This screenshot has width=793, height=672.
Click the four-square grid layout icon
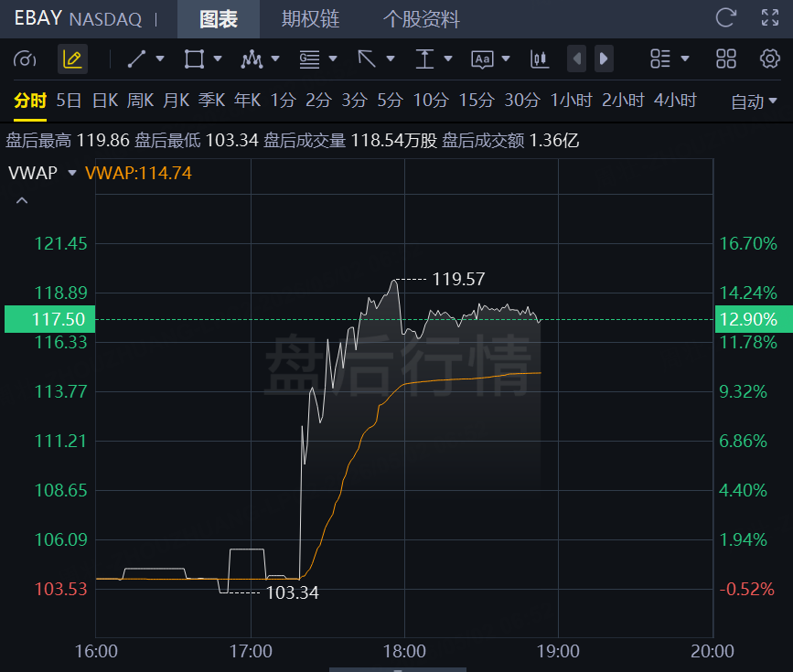coord(725,59)
